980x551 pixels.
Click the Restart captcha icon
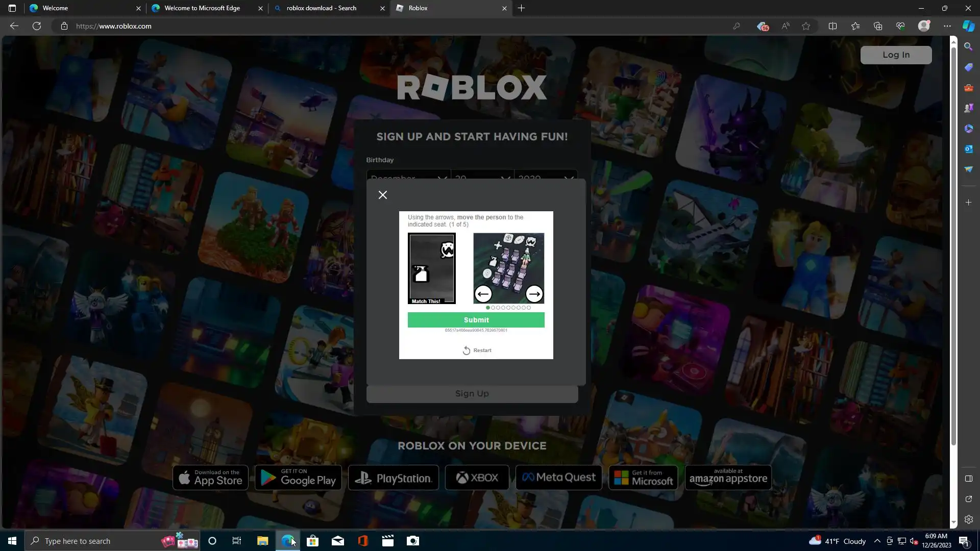coord(467,350)
